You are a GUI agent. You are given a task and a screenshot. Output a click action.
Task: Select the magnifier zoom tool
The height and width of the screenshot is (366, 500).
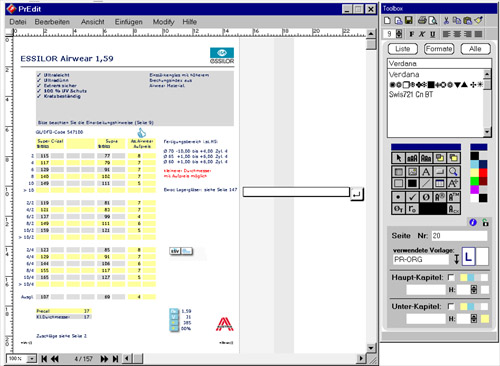click(453, 172)
